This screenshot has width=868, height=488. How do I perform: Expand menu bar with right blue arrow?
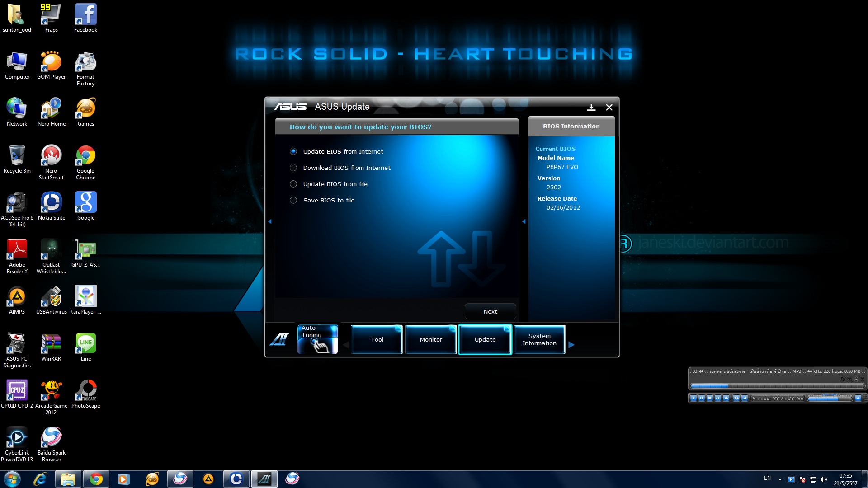pyautogui.click(x=571, y=345)
